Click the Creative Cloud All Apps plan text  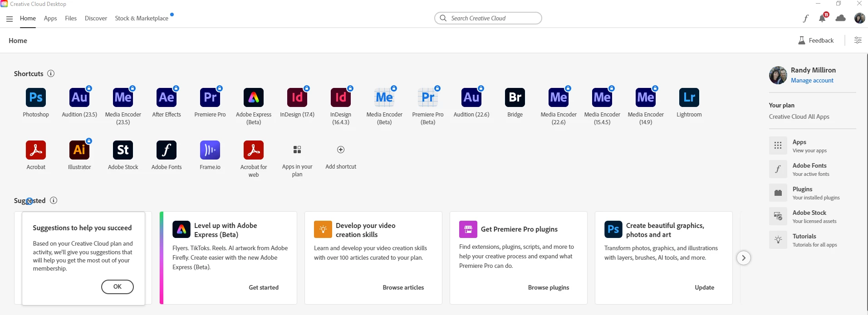(799, 116)
